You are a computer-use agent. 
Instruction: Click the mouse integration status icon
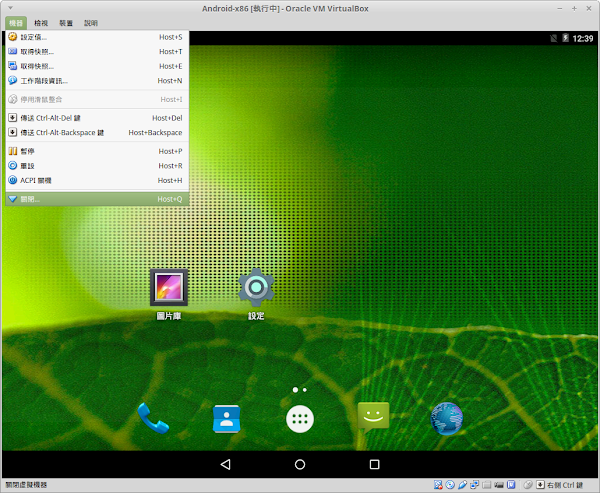point(528,485)
